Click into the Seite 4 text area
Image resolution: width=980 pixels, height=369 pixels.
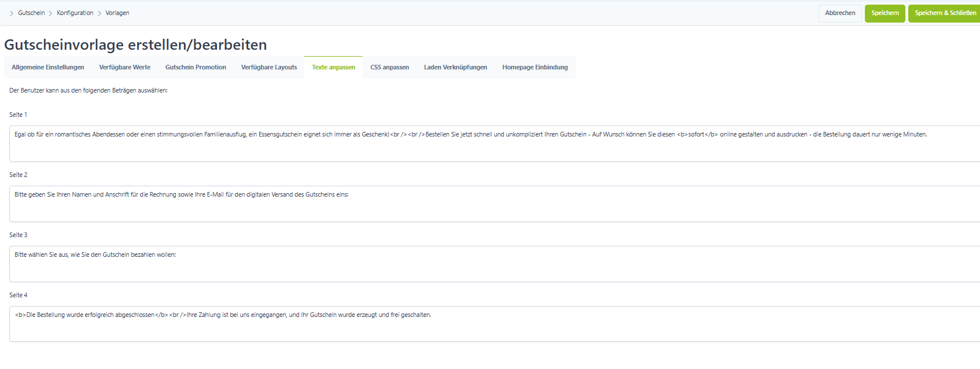point(495,324)
